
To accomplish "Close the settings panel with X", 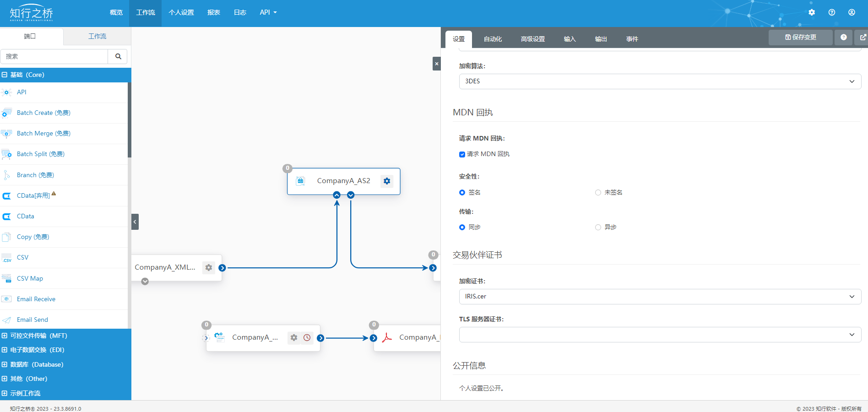I will tap(437, 64).
